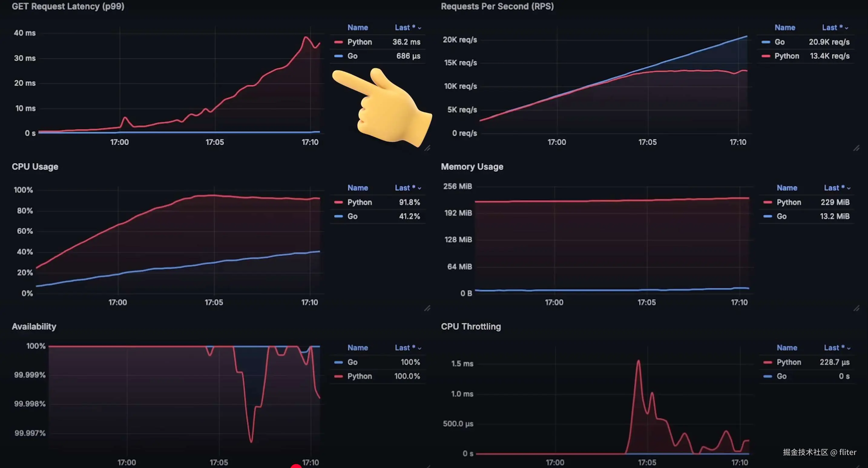This screenshot has height=468, width=868.
Task: Toggle Go series in Memory Usage legend
Action: pyautogui.click(x=781, y=216)
